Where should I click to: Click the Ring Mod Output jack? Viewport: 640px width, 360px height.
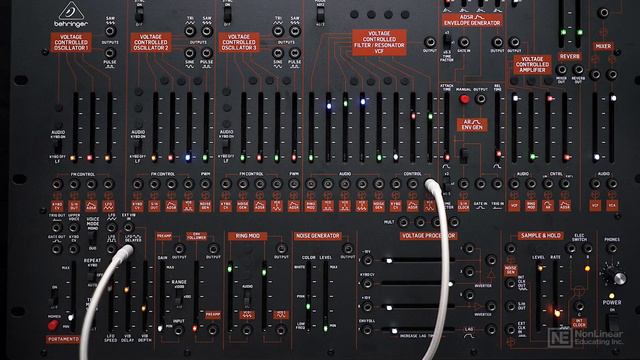pos(281,248)
